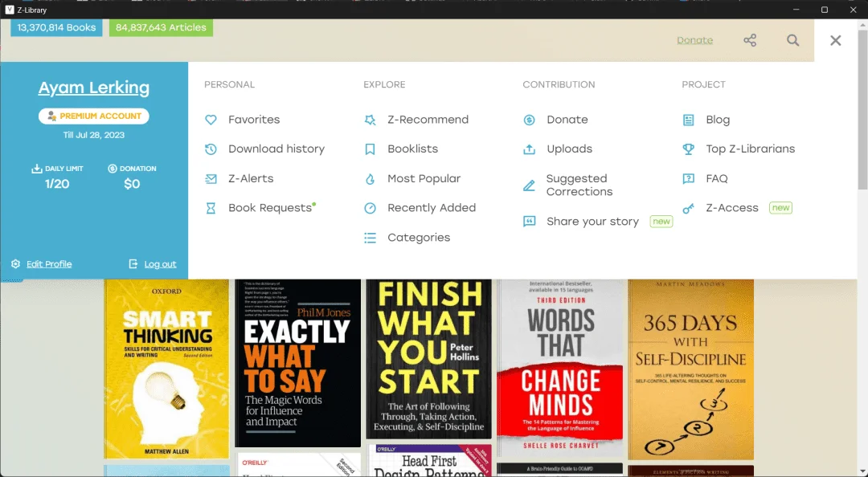The image size is (868, 477).
Task: Open 365 Days With Self-Discipline cover
Action: [x=691, y=369]
